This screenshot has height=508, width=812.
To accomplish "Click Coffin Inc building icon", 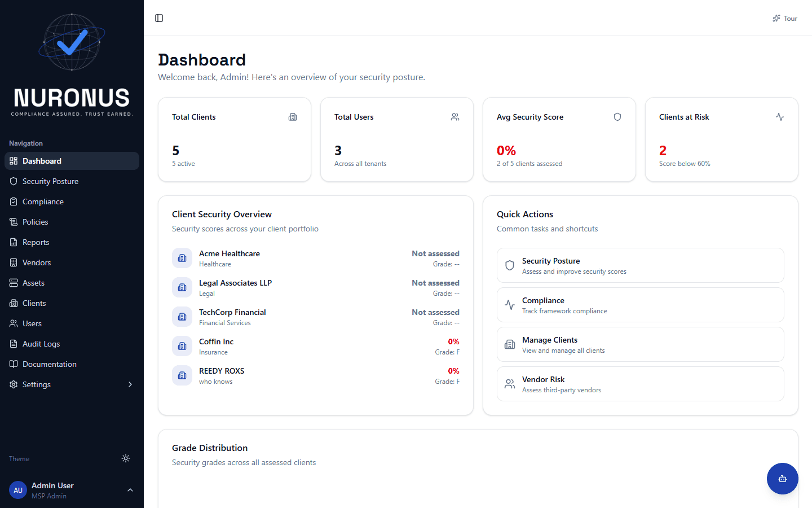I will [x=182, y=346].
